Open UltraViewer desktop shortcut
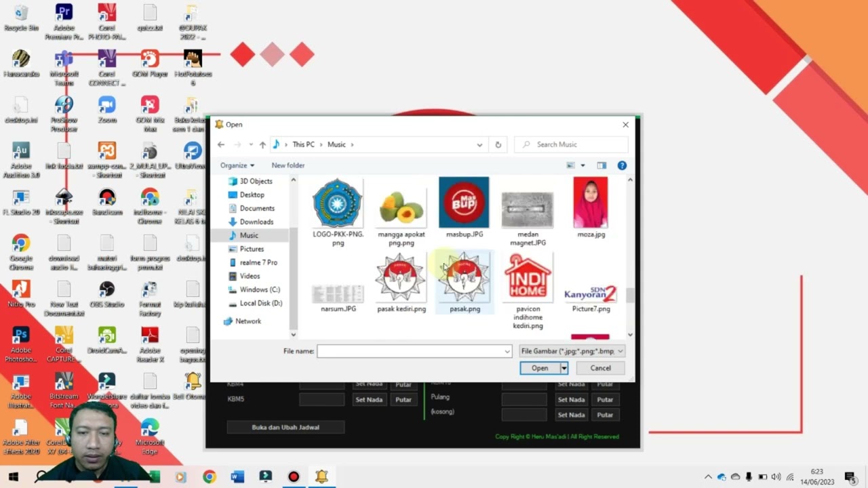Screen dimensions: 868x488 point(193,156)
